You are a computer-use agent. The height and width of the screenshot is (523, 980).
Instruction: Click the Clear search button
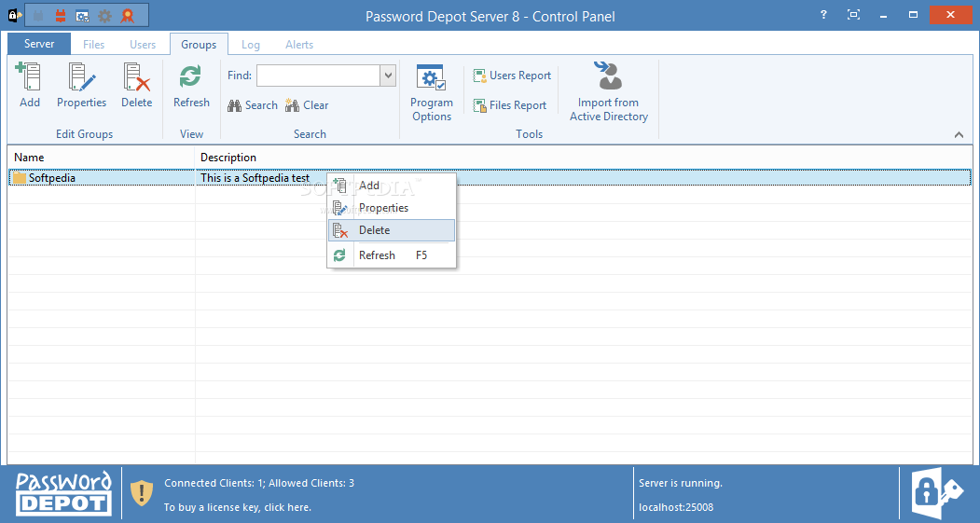tap(306, 105)
